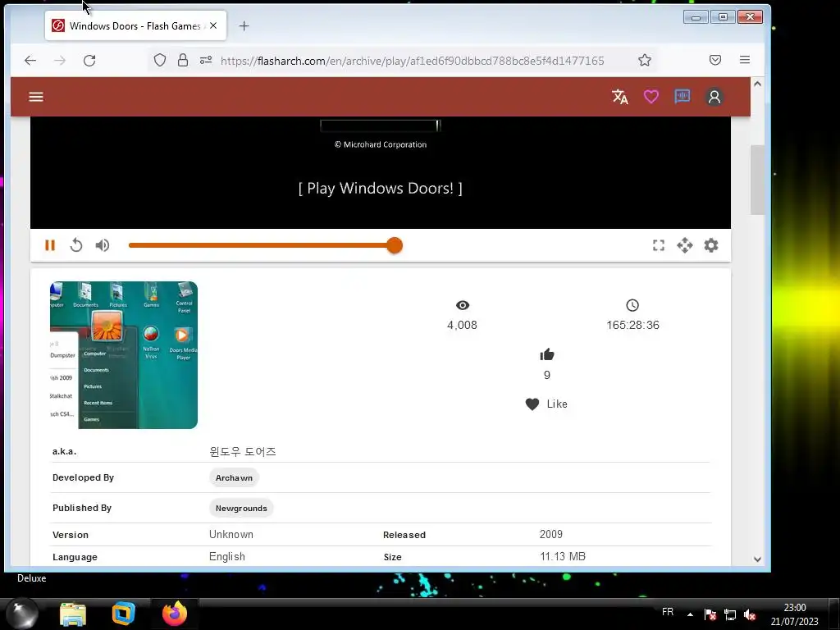Click the Play Windows Doors! link

point(381,188)
